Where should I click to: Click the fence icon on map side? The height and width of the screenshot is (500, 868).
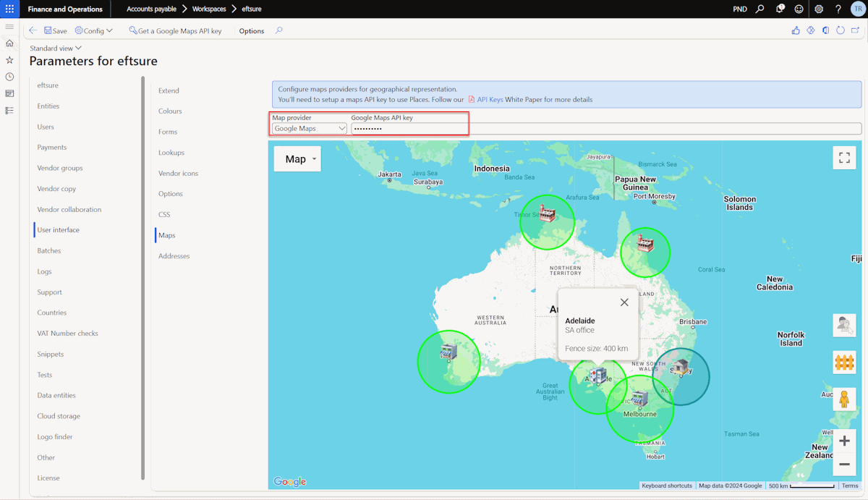(844, 363)
